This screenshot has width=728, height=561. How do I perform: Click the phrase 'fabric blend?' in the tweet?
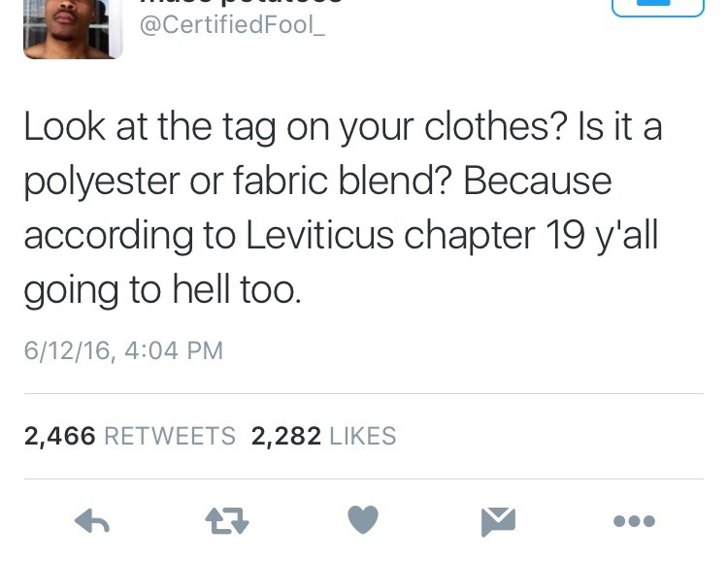pyautogui.click(x=343, y=181)
